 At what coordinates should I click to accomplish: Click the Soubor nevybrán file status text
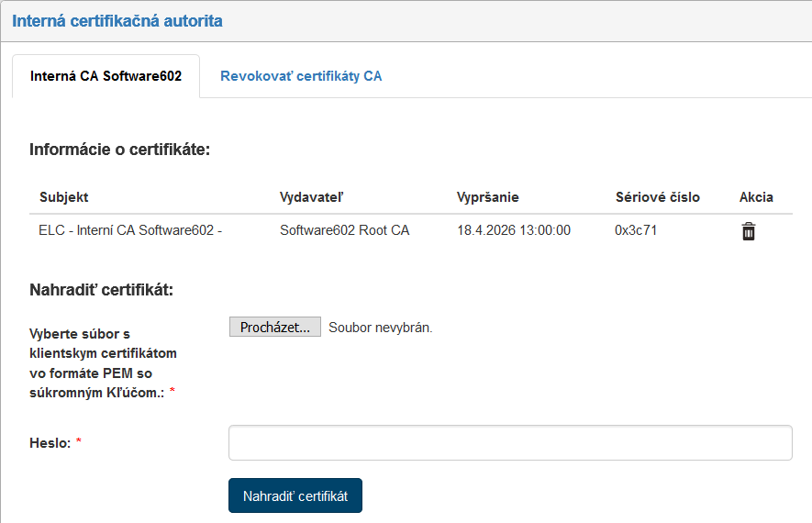point(380,328)
